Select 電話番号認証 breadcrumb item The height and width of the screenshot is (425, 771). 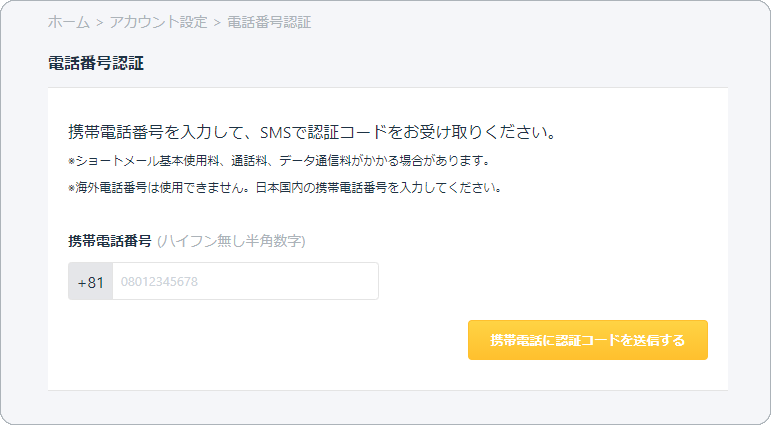(x=269, y=22)
